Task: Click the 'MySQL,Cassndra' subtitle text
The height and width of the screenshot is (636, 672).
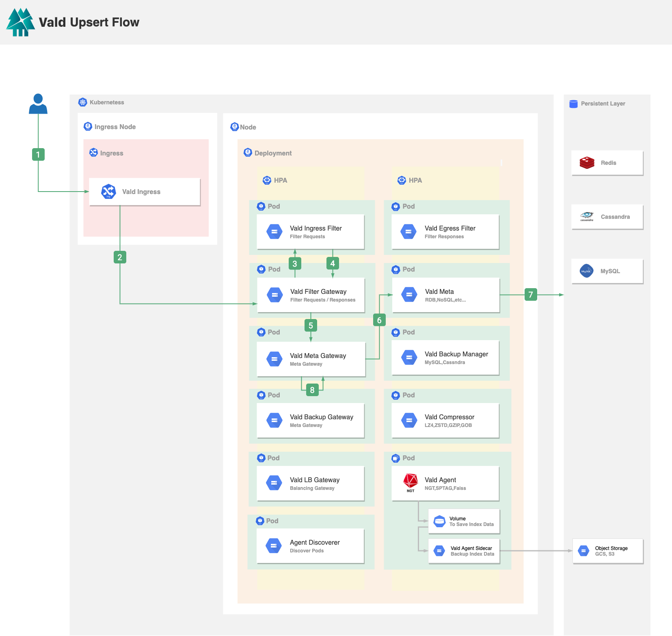Action: click(x=445, y=362)
